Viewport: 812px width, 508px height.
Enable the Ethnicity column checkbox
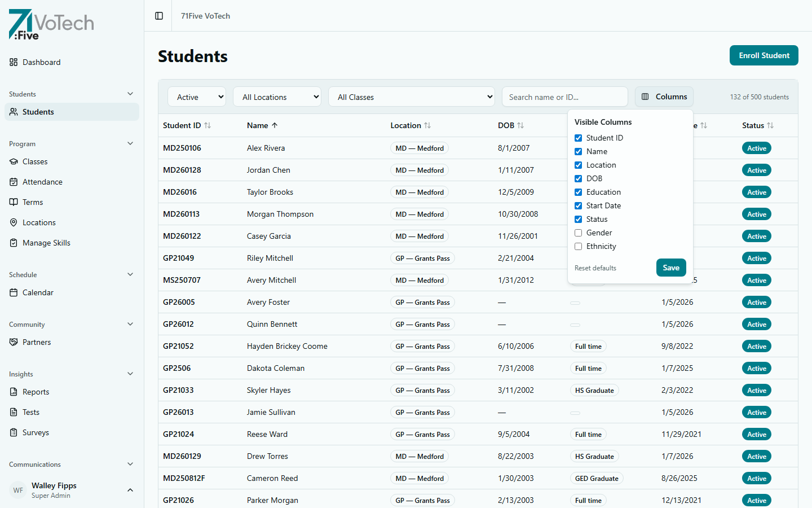click(578, 246)
